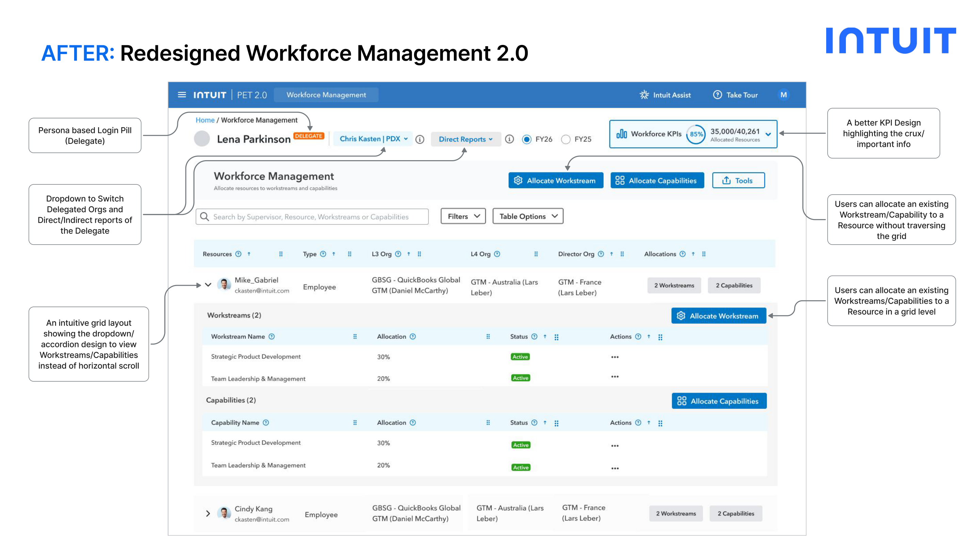Click Mike_Gabriel's 2 Workstreams chip
Viewport: 980px width, 551px height.
point(674,285)
